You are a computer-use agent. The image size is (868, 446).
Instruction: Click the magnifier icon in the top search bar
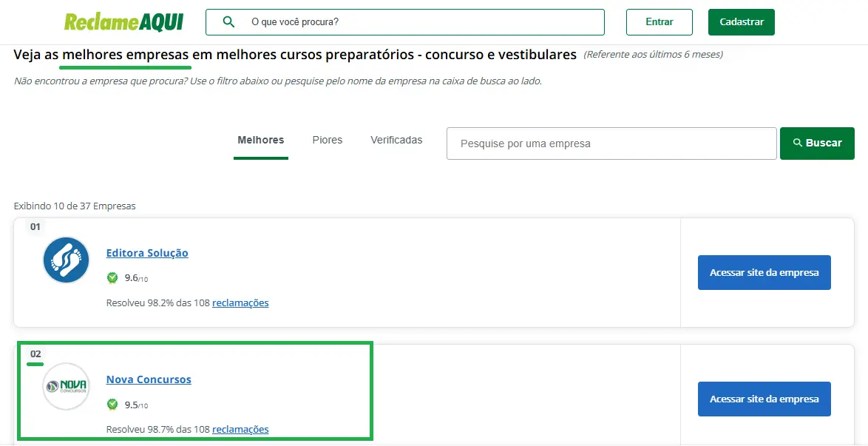tap(228, 22)
